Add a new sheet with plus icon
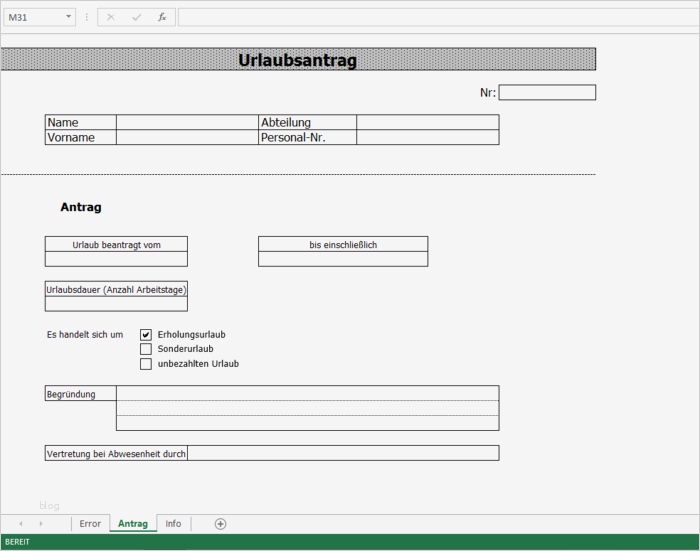 click(x=221, y=524)
